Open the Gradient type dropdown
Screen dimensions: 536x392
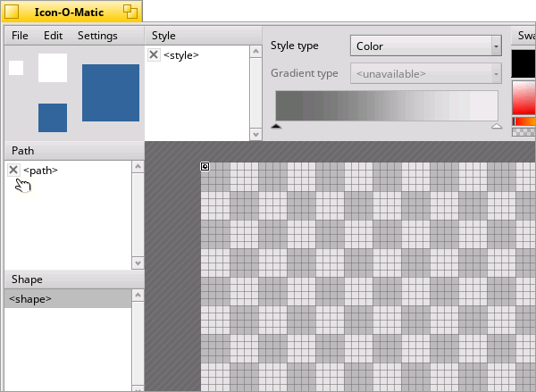coord(424,73)
